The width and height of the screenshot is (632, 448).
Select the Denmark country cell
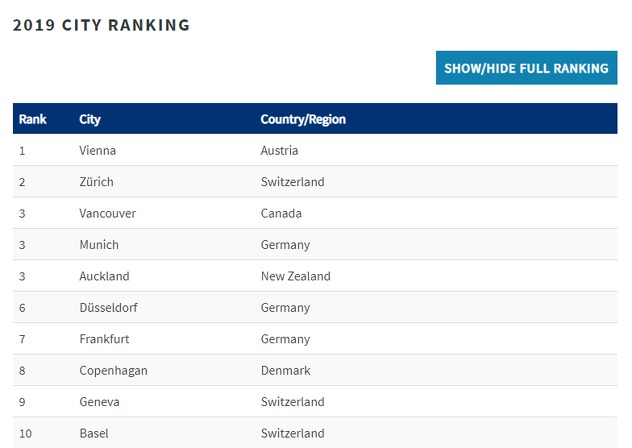tap(286, 371)
